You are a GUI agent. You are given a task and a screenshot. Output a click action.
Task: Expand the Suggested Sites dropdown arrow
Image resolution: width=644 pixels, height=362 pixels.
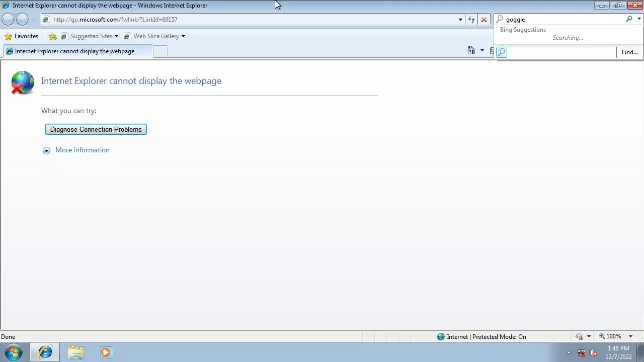(116, 36)
